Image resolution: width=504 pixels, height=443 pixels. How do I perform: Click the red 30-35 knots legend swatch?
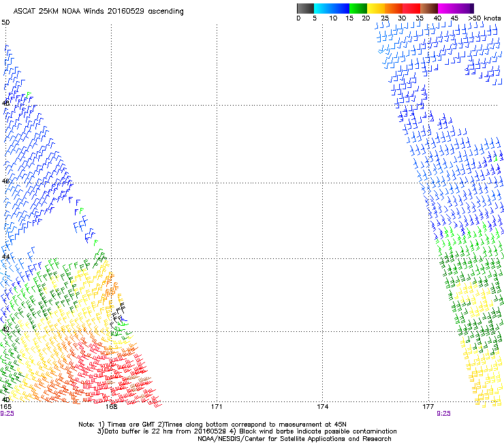411,8
